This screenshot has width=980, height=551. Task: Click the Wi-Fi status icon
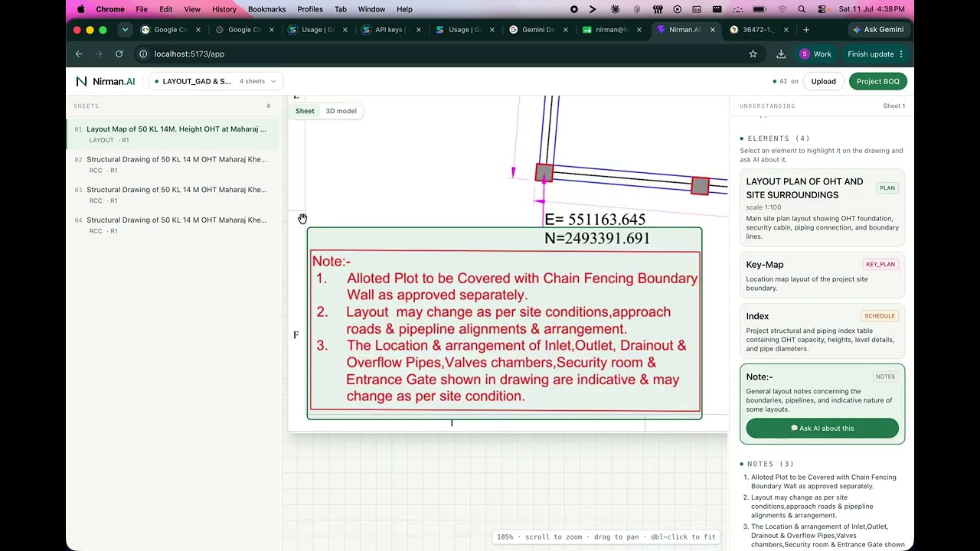pyautogui.click(x=782, y=9)
